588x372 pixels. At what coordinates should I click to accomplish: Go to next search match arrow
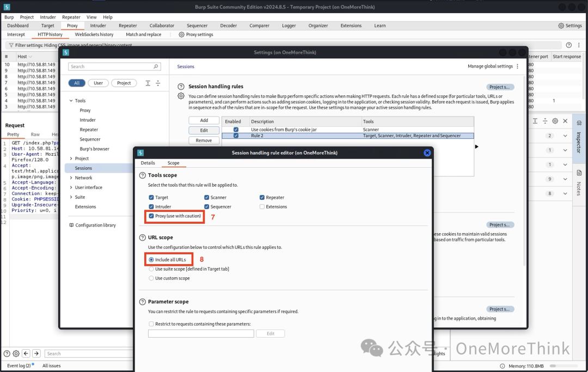[x=36, y=353]
